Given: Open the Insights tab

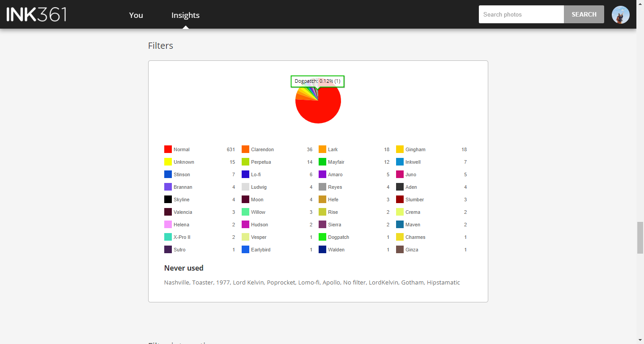Looking at the screenshot, I should (x=185, y=15).
